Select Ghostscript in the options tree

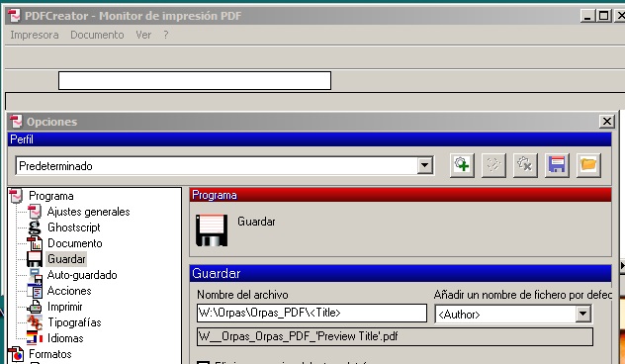tap(74, 227)
